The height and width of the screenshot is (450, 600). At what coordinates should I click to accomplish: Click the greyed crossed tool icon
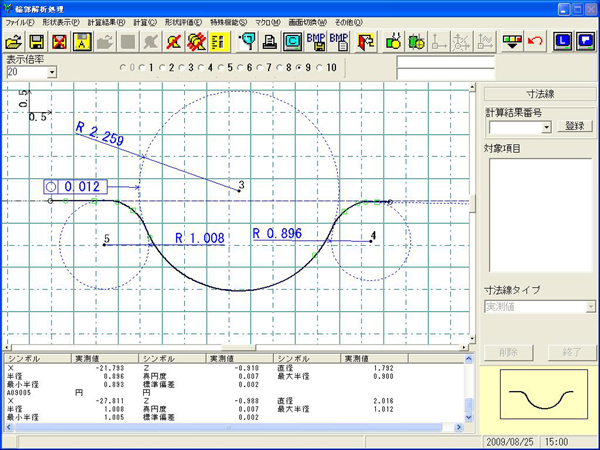point(151,41)
